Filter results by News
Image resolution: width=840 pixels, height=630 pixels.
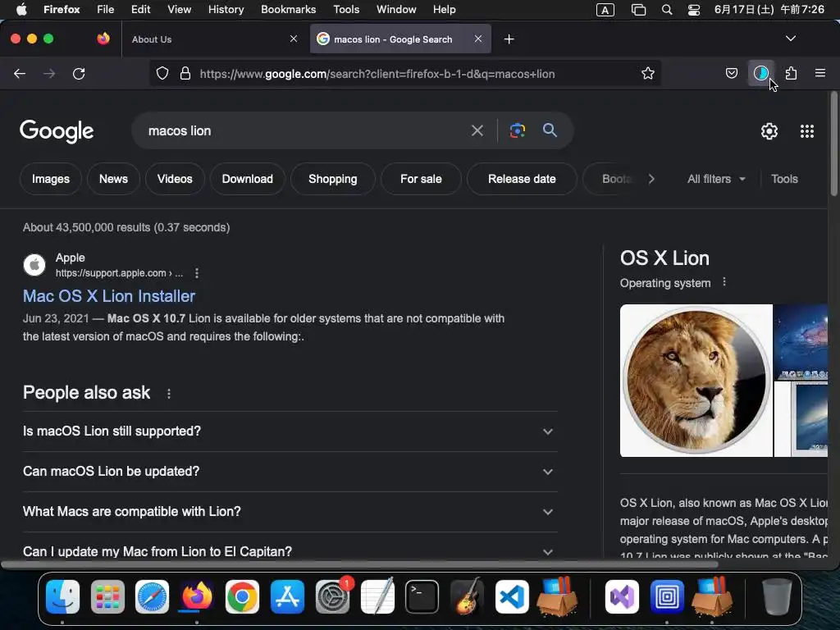click(x=113, y=179)
